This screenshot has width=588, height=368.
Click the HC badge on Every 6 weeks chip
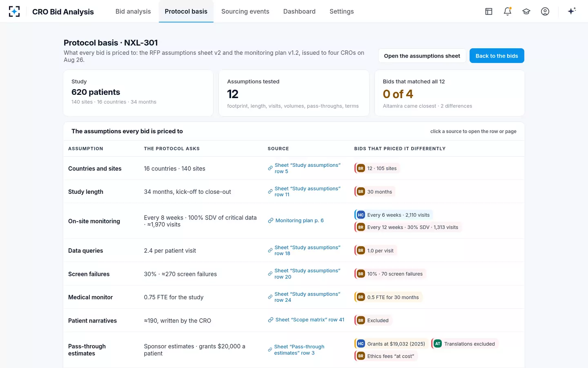(361, 215)
